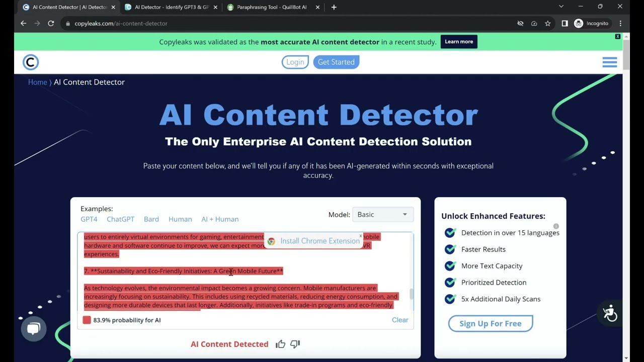Click the More Text Capacity checkmark
This screenshot has width=644, height=362.
point(450,265)
